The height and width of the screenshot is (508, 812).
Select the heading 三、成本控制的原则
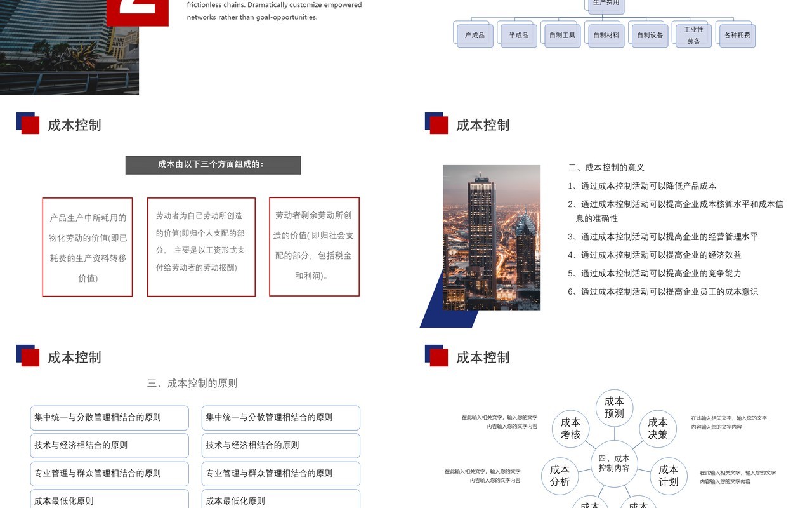192,383
